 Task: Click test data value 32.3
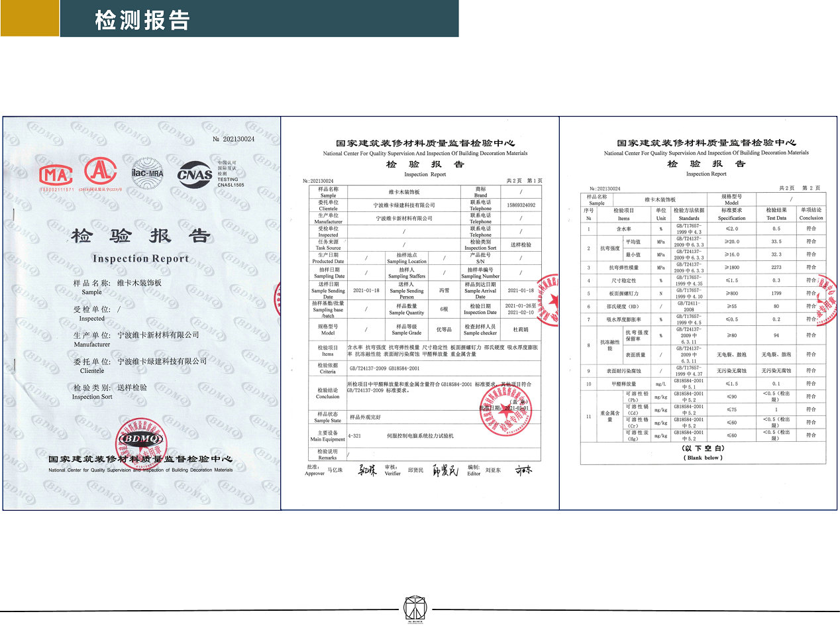[x=776, y=254]
